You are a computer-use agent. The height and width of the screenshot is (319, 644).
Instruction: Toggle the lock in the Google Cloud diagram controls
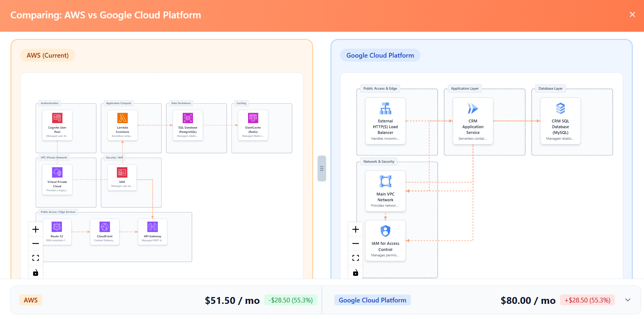pos(356,273)
